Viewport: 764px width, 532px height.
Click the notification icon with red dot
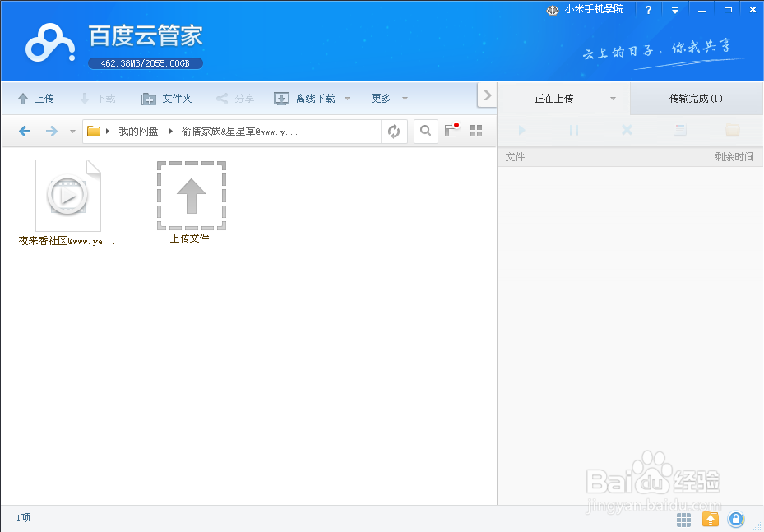pos(451,130)
